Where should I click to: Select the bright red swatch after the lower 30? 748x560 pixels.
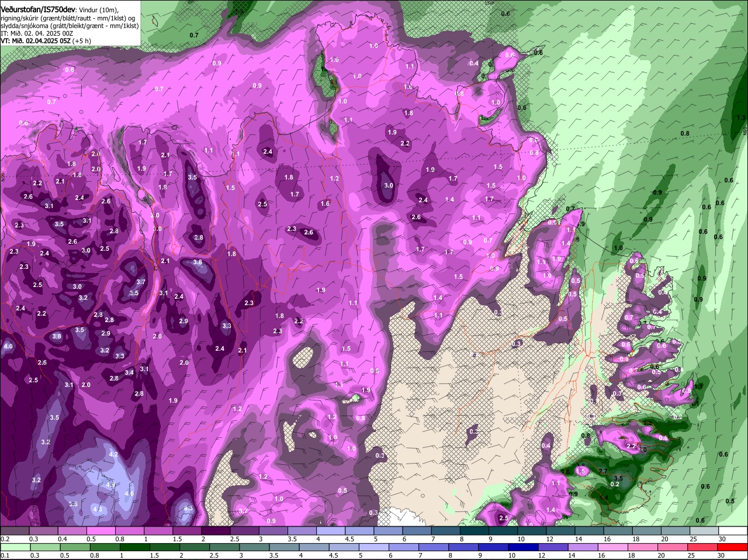(x=733, y=547)
